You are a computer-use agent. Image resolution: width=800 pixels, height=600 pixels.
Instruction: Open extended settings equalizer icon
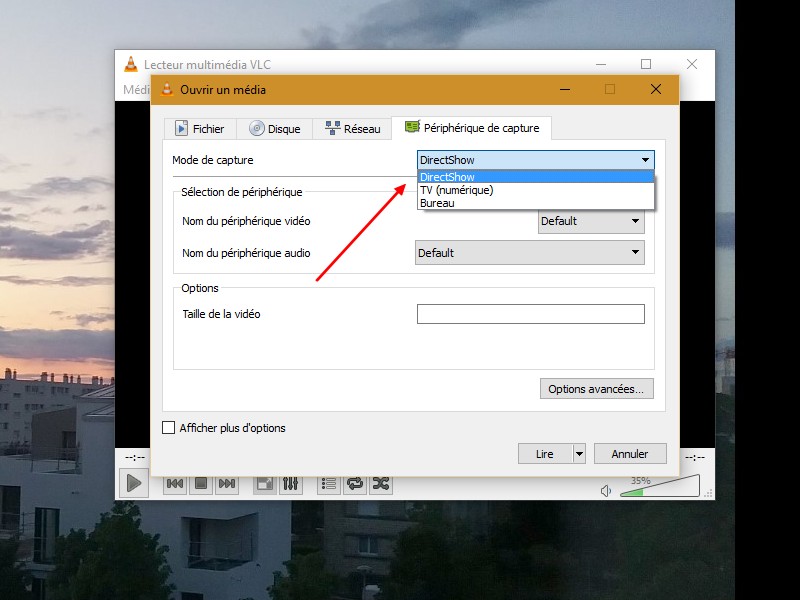click(x=290, y=484)
